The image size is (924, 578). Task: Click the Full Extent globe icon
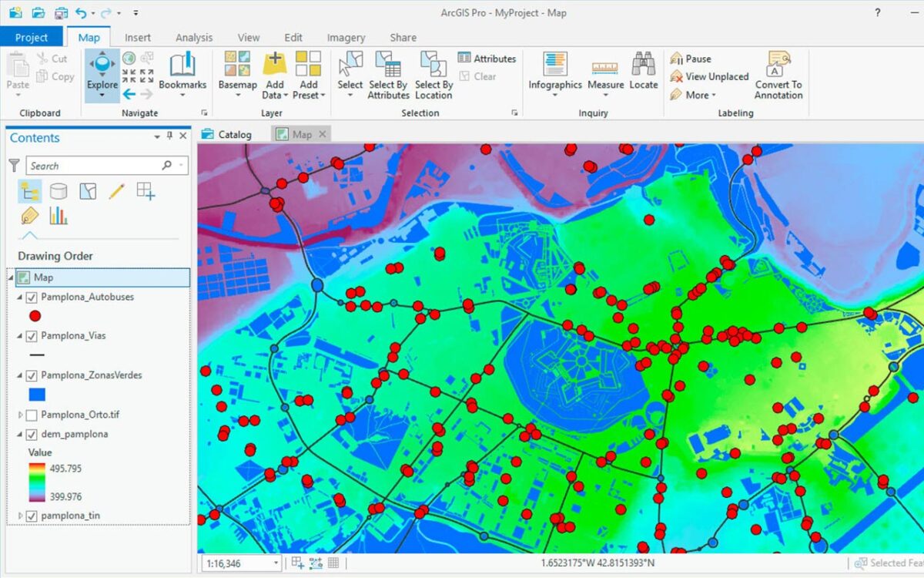129,59
